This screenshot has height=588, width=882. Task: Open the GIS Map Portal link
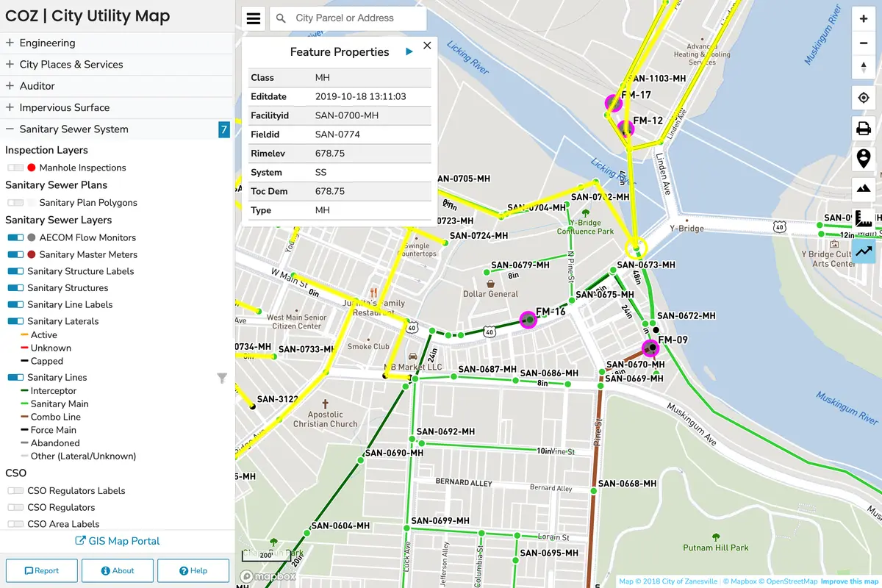tap(118, 541)
